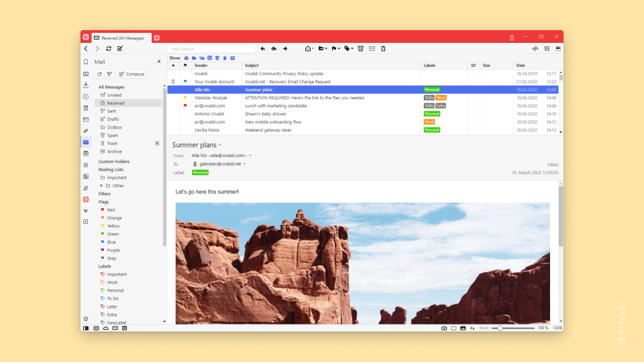Screen dimensions: 644x362
Task: Open the Downloads panel icon
Action: coord(86,85)
